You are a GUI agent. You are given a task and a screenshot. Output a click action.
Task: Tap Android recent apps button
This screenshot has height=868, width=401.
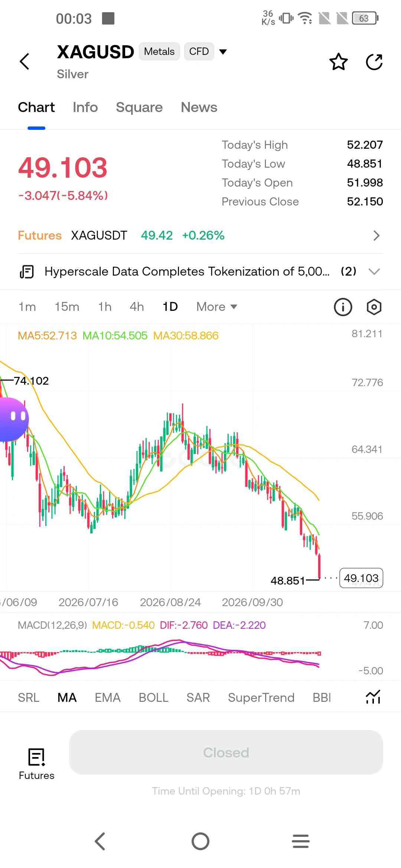click(x=301, y=841)
